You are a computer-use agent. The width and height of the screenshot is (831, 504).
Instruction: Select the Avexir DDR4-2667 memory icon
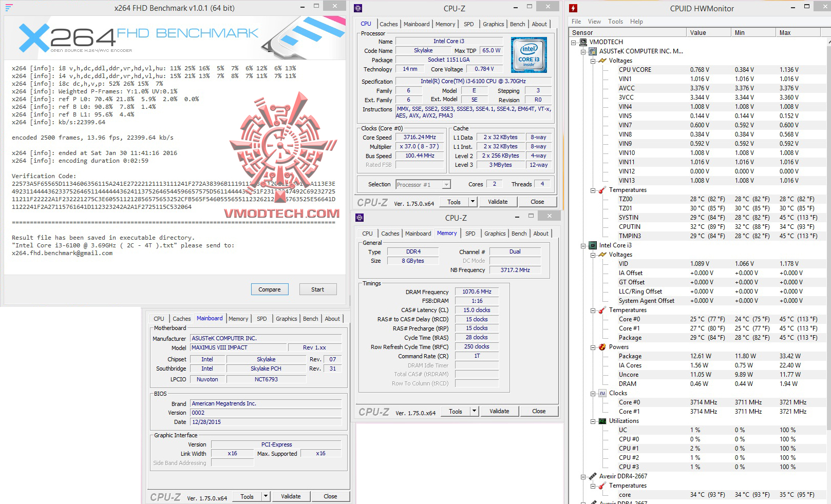[x=593, y=476]
